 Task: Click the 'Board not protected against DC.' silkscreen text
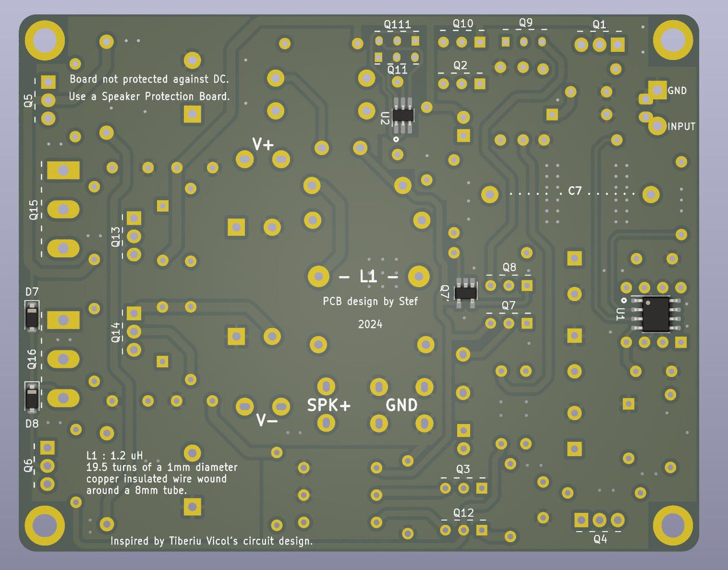[x=149, y=79]
